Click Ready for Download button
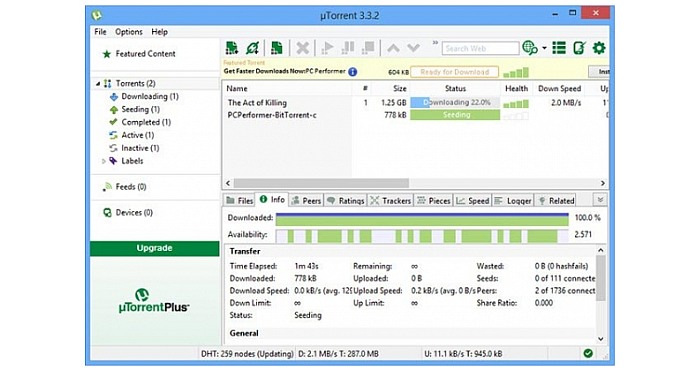The height and width of the screenshot is (370, 700). click(x=454, y=72)
